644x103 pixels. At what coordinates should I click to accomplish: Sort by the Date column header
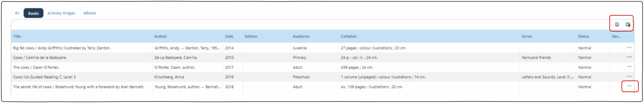pyautogui.click(x=229, y=36)
